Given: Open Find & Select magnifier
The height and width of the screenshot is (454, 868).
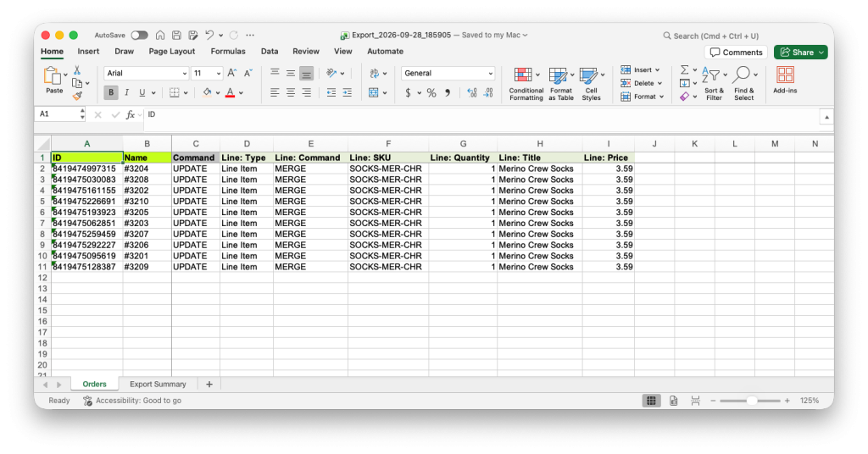Looking at the screenshot, I should [x=744, y=84].
